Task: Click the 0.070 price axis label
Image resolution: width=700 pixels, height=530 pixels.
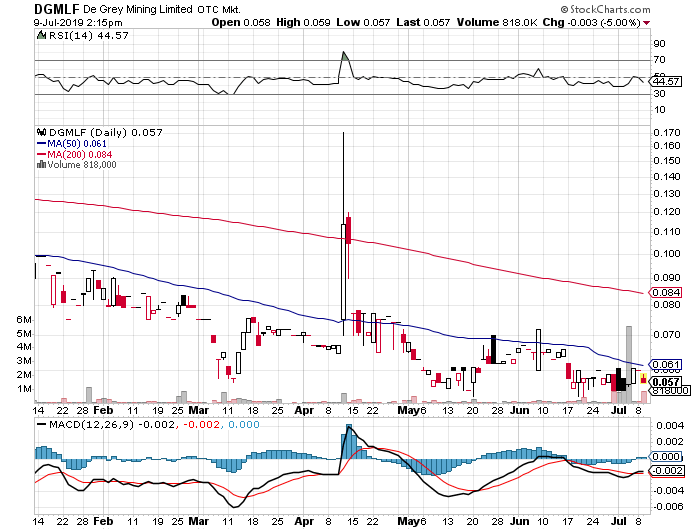Action: click(x=667, y=334)
